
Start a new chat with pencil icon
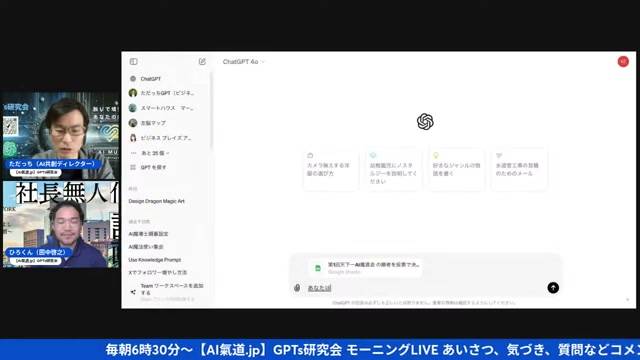(x=202, y=62)
